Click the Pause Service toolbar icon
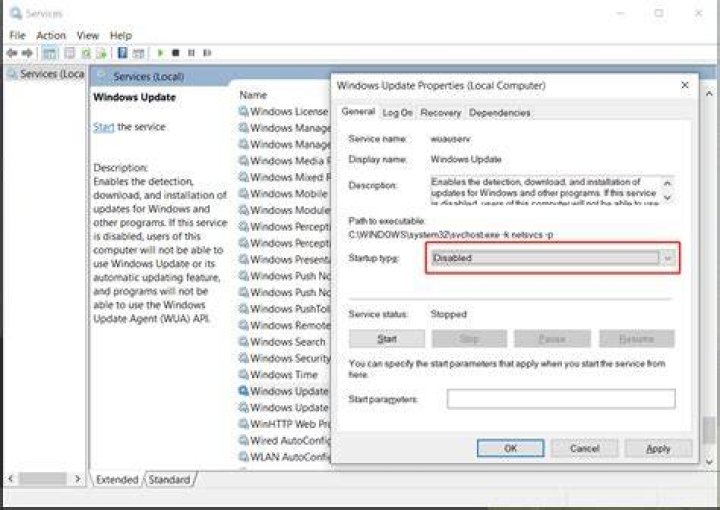This screenshot has height=510, width=720. (191, 53)
